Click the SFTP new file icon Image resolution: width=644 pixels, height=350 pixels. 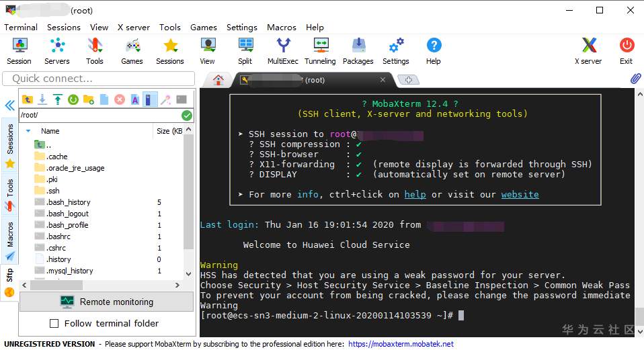(x=104, y=99)
